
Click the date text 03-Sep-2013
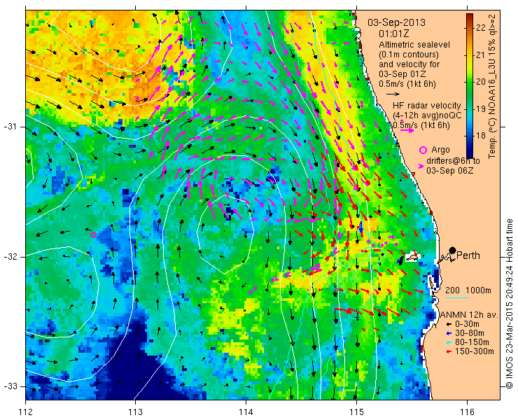pos(397,23)
